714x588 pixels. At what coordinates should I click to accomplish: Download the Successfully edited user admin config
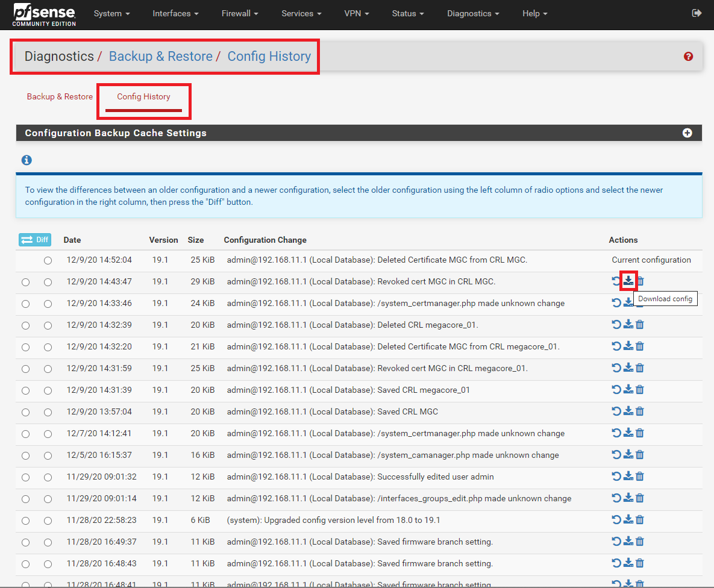[x=628, y=476]
